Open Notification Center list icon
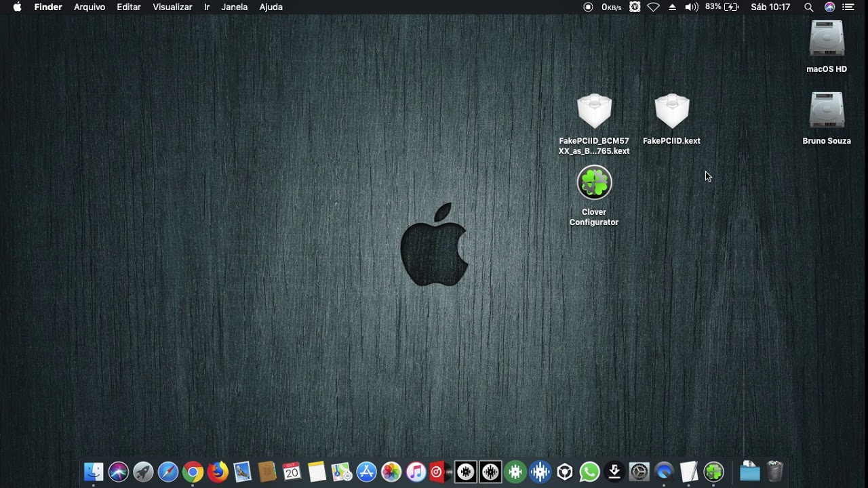The image size is (868, 488). coord(848,7)
